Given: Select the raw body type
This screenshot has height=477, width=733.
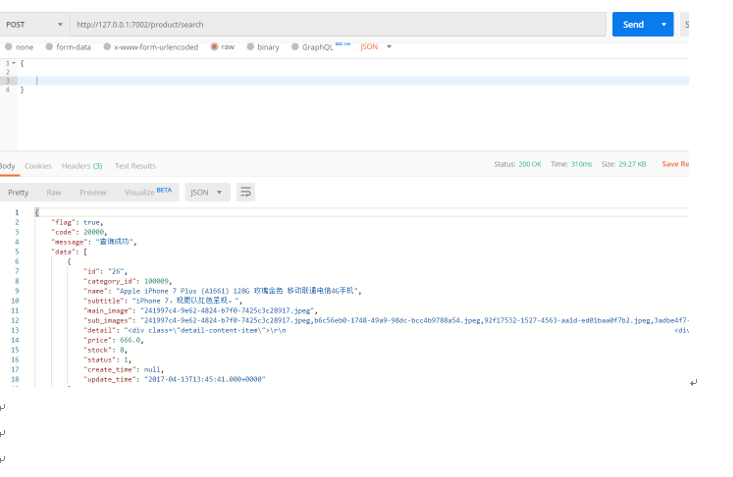Looking at the screenshot, I should (223, 47).
